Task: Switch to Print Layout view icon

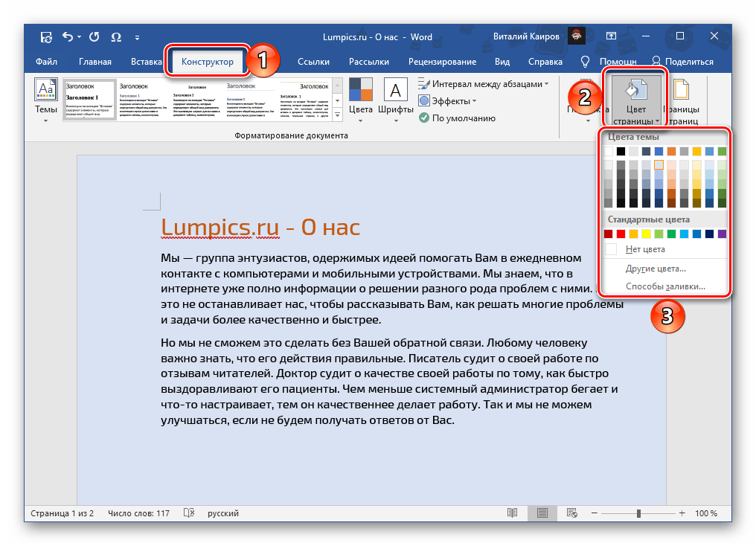Action: tap(542, 513)
